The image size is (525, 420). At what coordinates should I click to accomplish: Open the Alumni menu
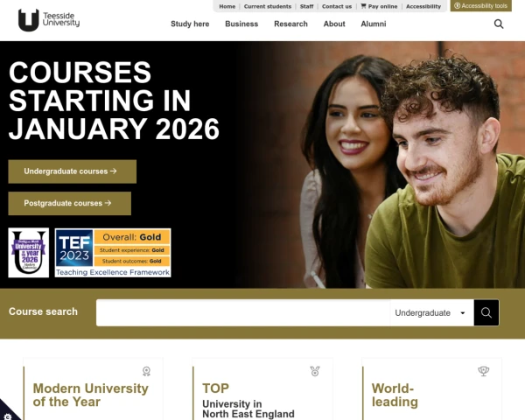374,24
